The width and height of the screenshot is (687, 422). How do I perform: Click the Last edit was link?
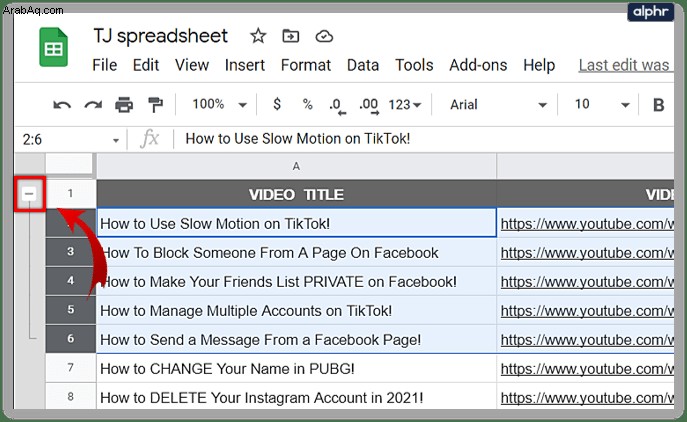[624, 65]
